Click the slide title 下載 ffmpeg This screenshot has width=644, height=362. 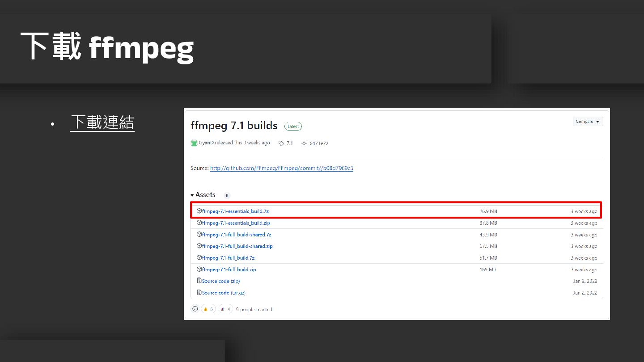point(107,46)
